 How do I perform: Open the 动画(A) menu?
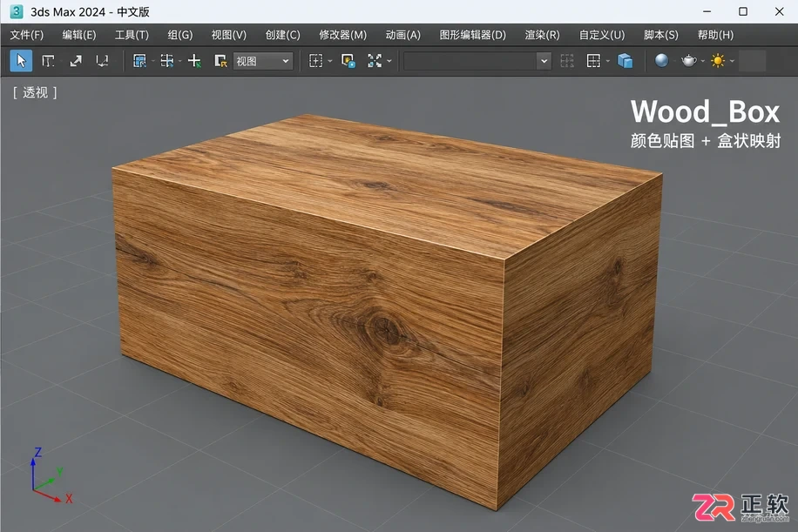[x=403, y=35]
